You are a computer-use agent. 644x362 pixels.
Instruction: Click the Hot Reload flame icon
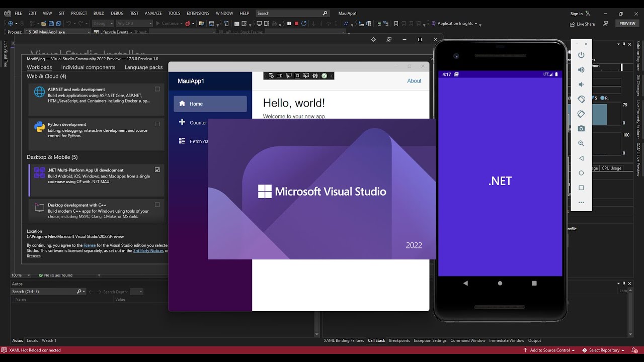coord(188,23)
